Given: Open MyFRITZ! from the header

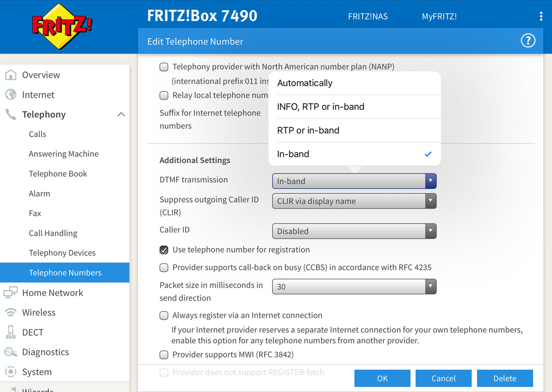Looking at the screenshot, I should tap(439, 16).
